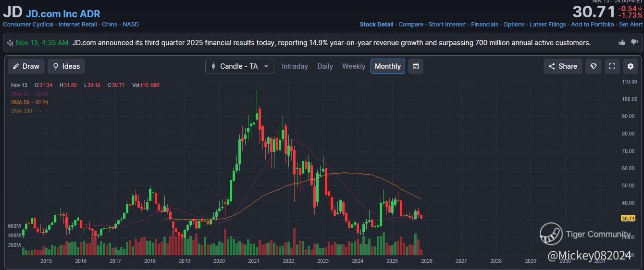The height and width of the screenshot is (270, 644).
Task: Click Set Alert
Action: tap(631, 25)
